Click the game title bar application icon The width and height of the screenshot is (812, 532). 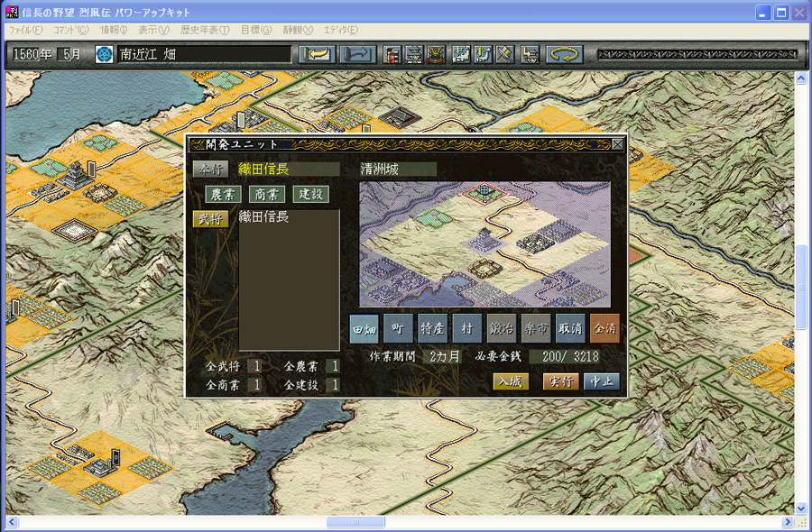12,12
